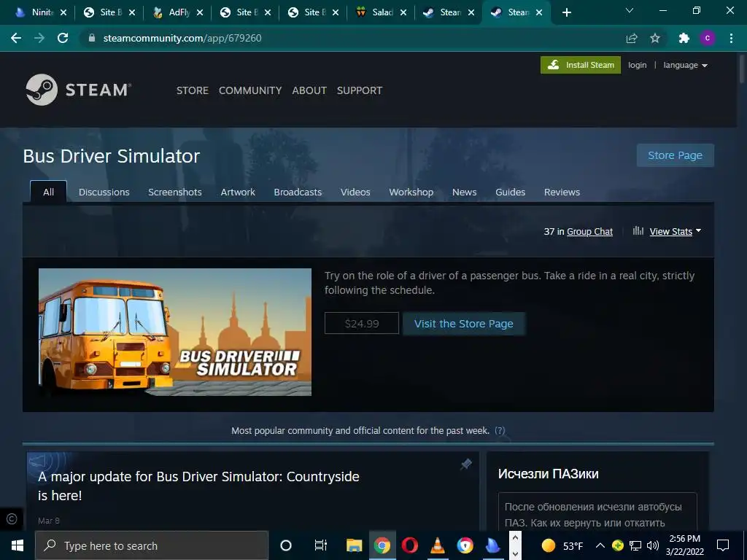The image size is (747, 560).
Task: Open the Chrome extensions puzzle icon
Action: click(684, 38)
